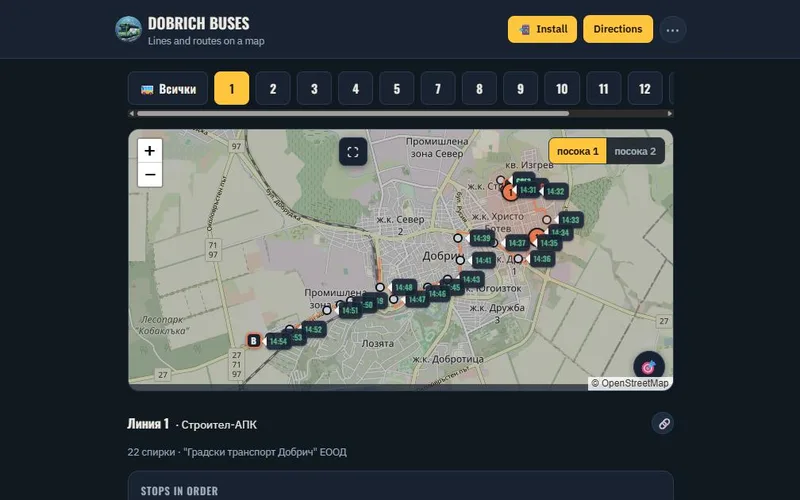The height and width of the screenshot is (500, 800).
Task: Click the 14:33 time label on map
Action: coord(570,220)
